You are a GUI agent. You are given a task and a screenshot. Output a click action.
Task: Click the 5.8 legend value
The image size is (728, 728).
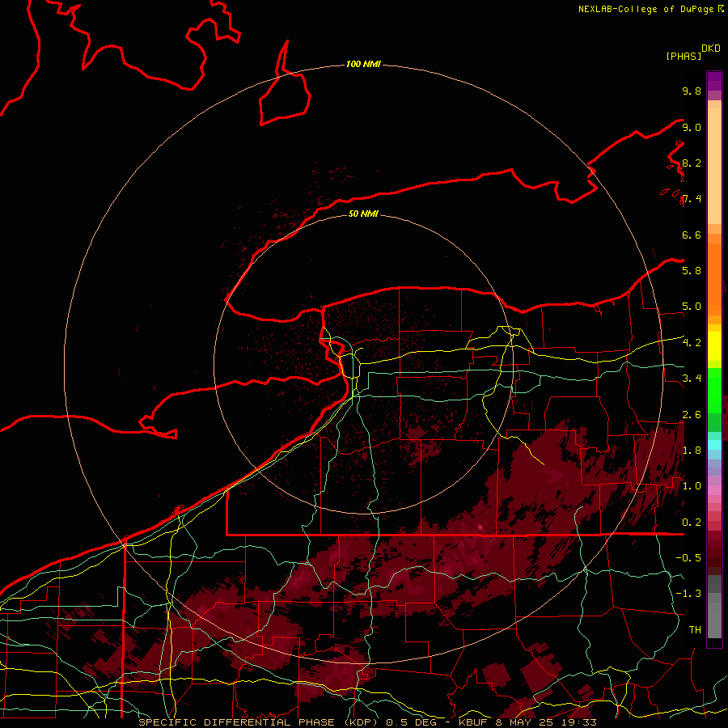coord(692,271)
